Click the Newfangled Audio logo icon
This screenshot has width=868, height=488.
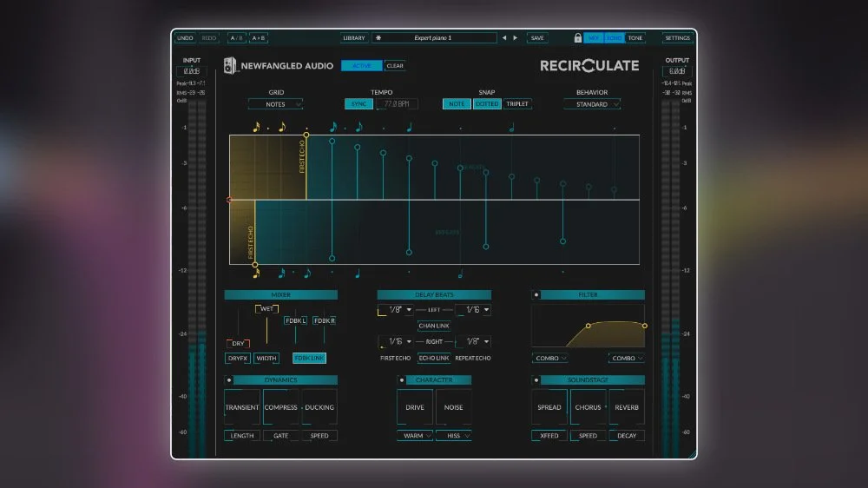click(230, 65)
